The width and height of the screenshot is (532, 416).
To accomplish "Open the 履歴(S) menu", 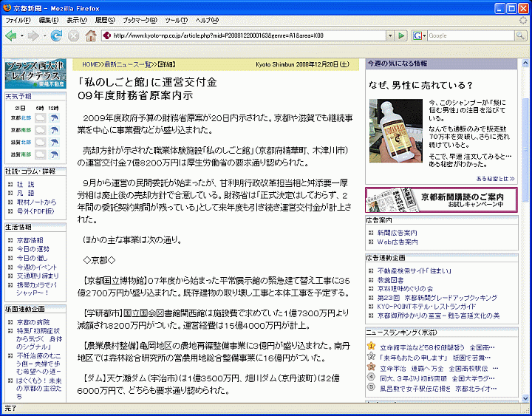I will click(x=105, y=20).
